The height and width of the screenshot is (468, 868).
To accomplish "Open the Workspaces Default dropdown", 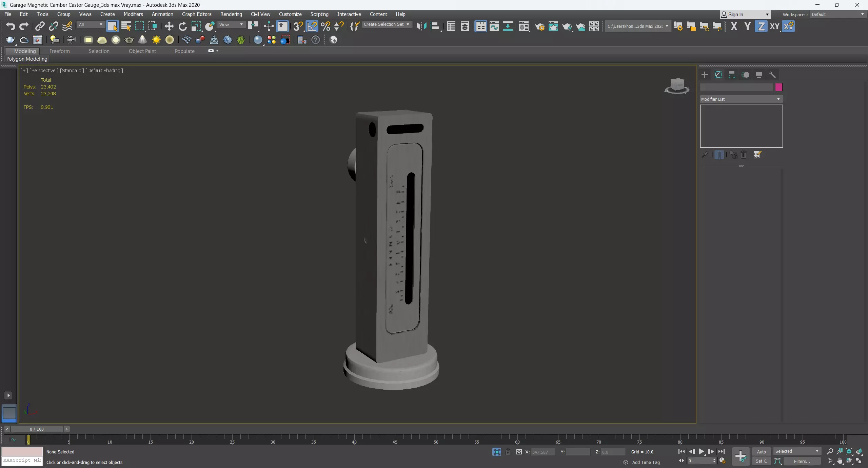I will pos(837,14).
